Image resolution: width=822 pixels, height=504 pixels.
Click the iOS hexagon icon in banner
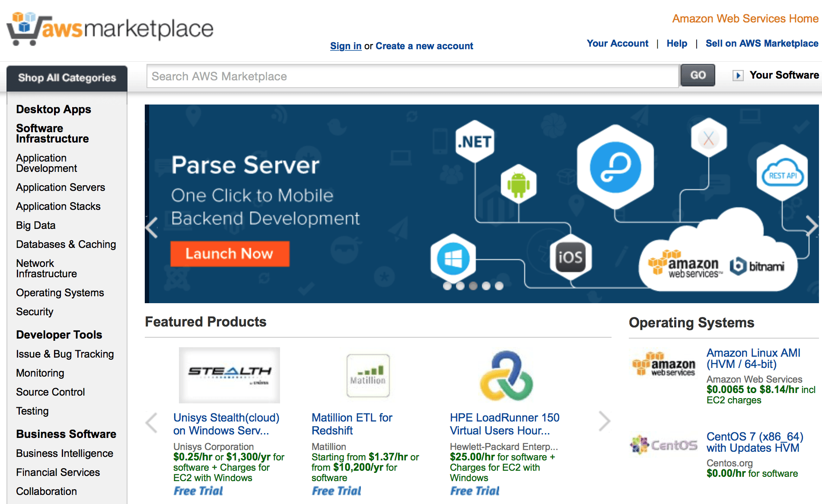pyautogui.click(x=570, y=257)
